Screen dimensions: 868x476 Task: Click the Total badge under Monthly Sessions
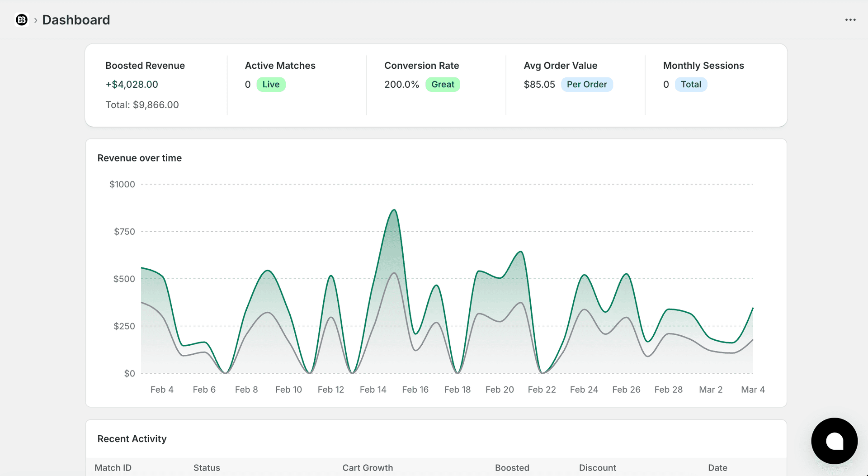691,84
